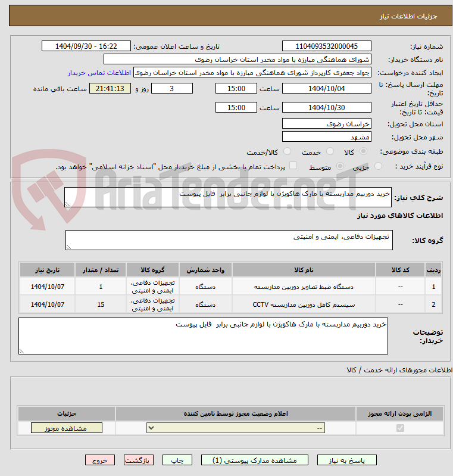Toggle the اسناد خزانه اسلامی payment checkbox
Screen dimensions: 453x476
(x=293, y=166)
